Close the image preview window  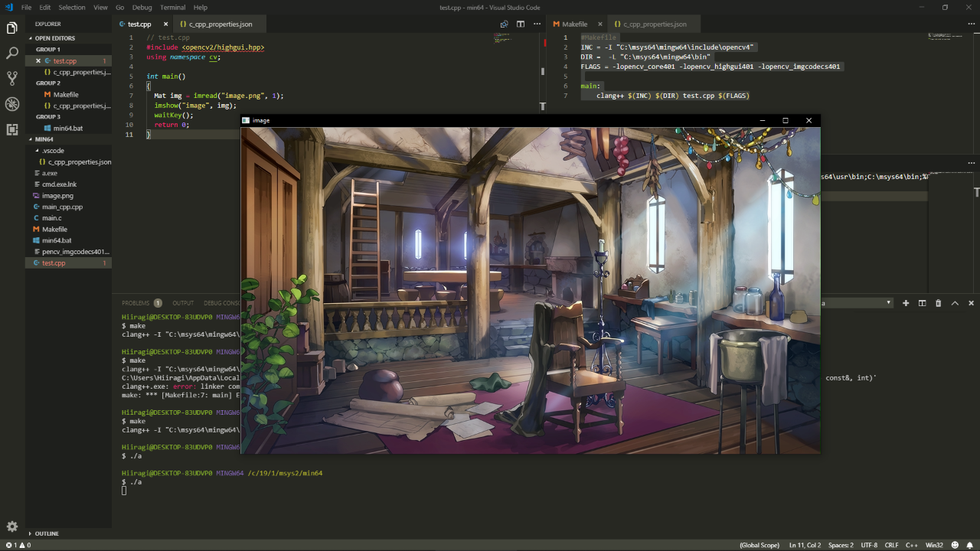coord(808,120)
